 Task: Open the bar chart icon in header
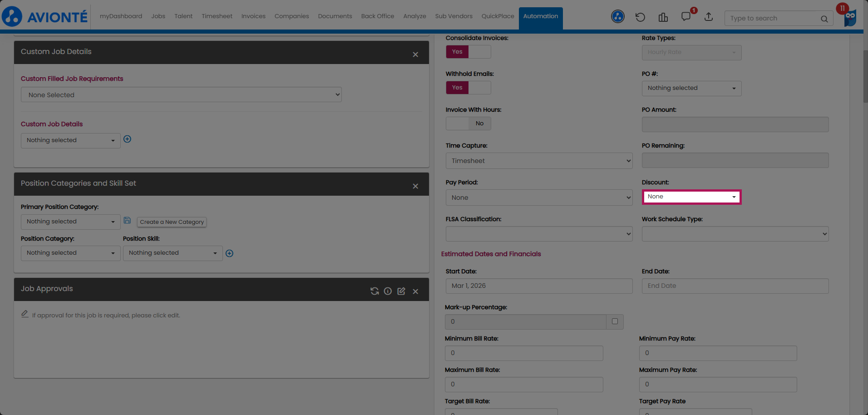(x=663, y=17)
